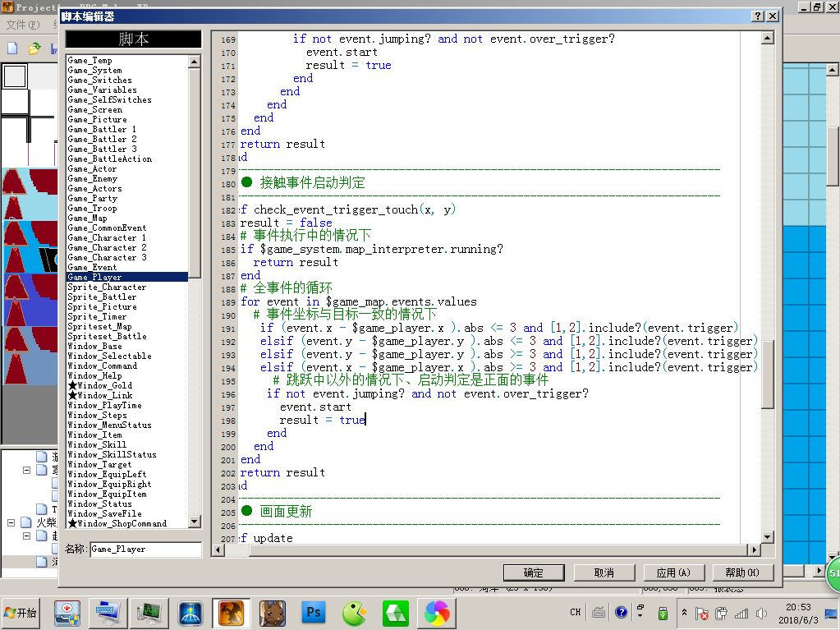Select Window_SaveFile in the script list

[105, 513]
